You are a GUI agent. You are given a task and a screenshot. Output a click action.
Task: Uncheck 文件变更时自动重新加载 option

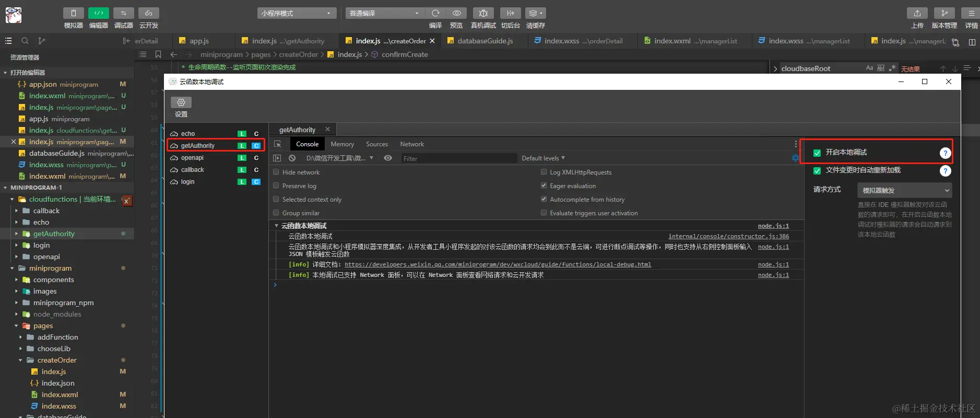pyautogui.click(x=817, y=170)
